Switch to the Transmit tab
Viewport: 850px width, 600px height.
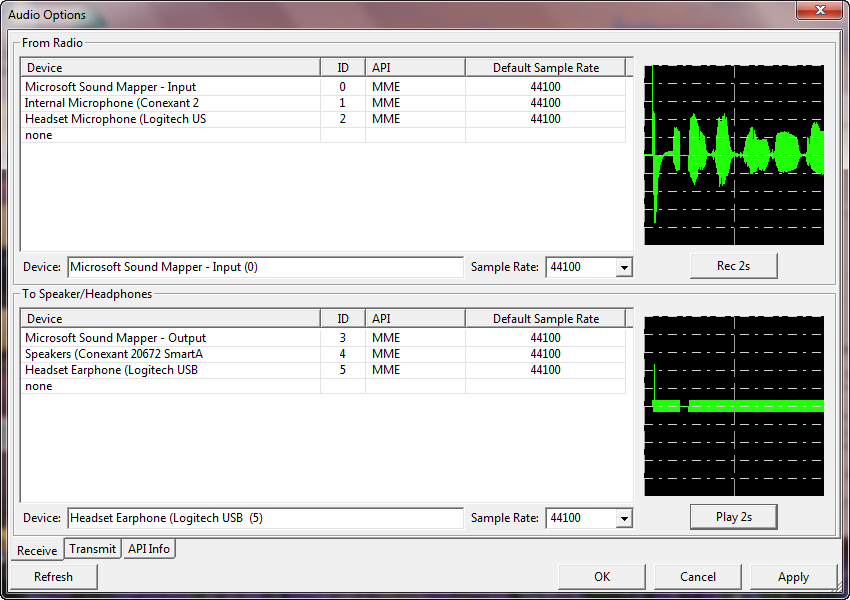tap(92, 548)
